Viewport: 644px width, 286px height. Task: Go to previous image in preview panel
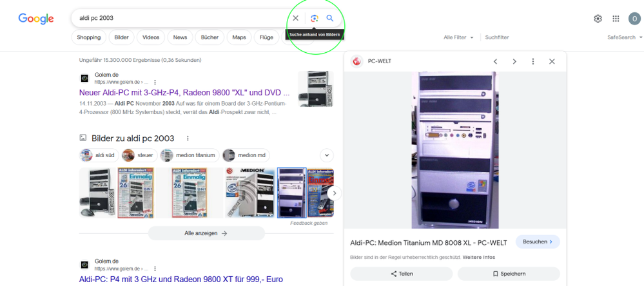495,62
